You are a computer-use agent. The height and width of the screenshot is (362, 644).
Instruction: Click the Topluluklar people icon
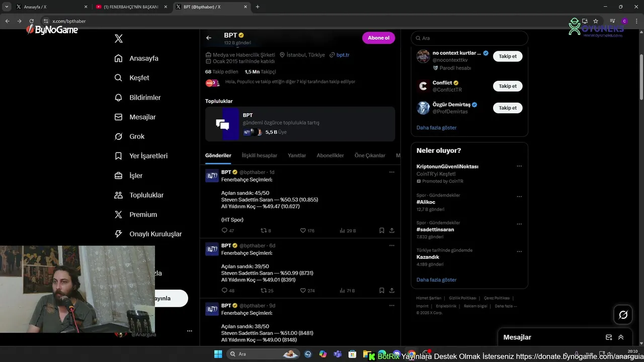(x=119, y=195)
